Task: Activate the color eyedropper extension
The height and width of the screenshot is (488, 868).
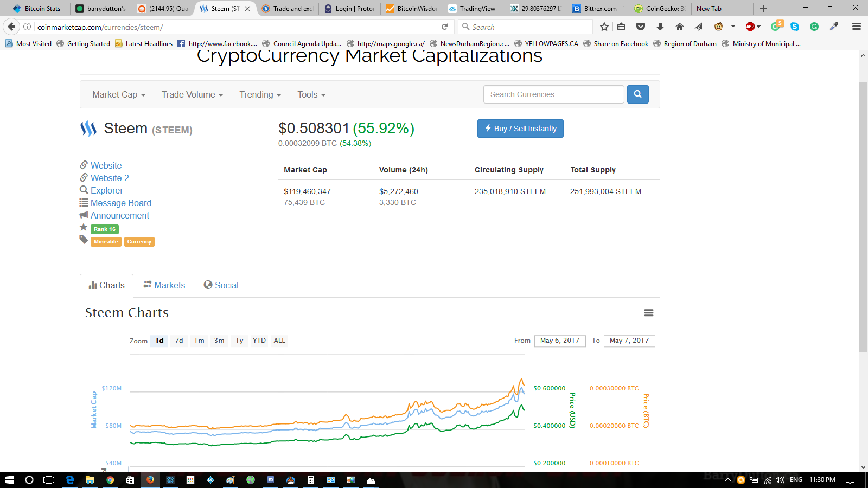Action: pyautogui.click(x=834, y=27)
